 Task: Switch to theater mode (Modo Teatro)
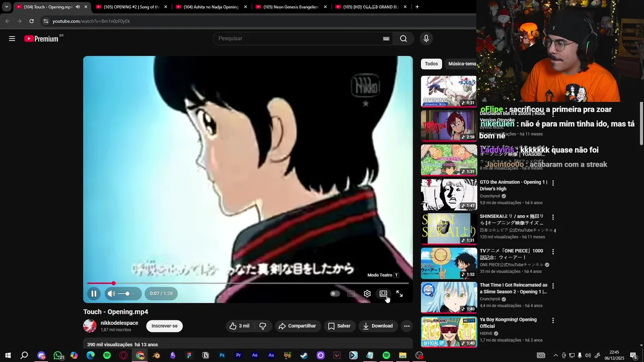coord(383,294)
